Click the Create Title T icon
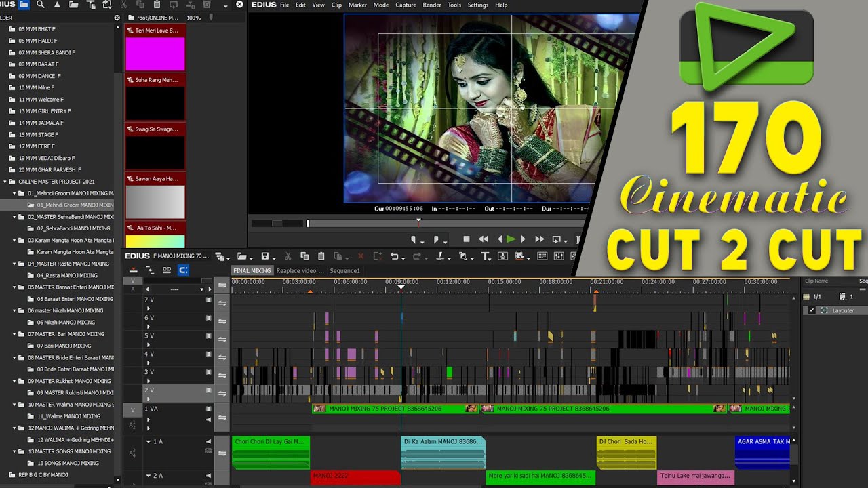Viewport: 868px width, 488px height. pyautogui.click(x=486, y=256)
